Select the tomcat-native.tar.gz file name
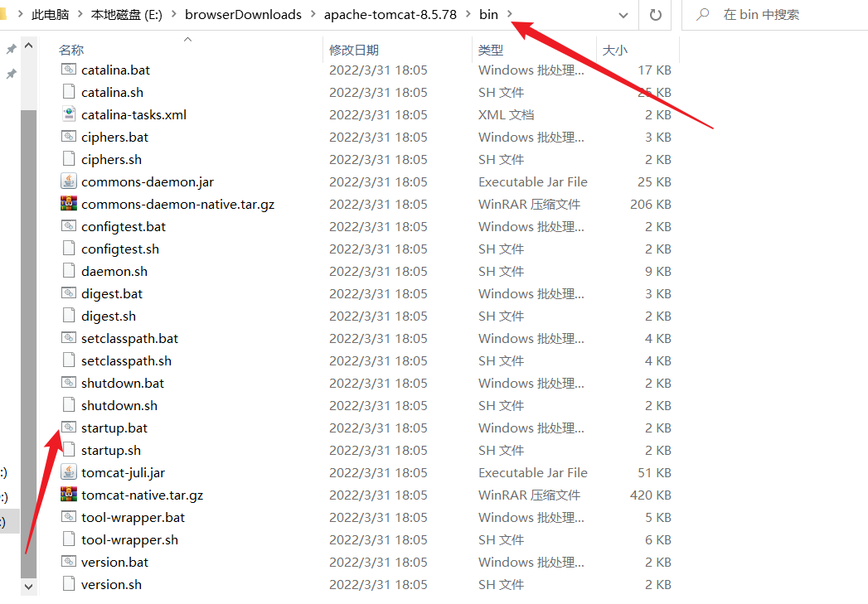 pyautogui.click(x=142, y=495)
